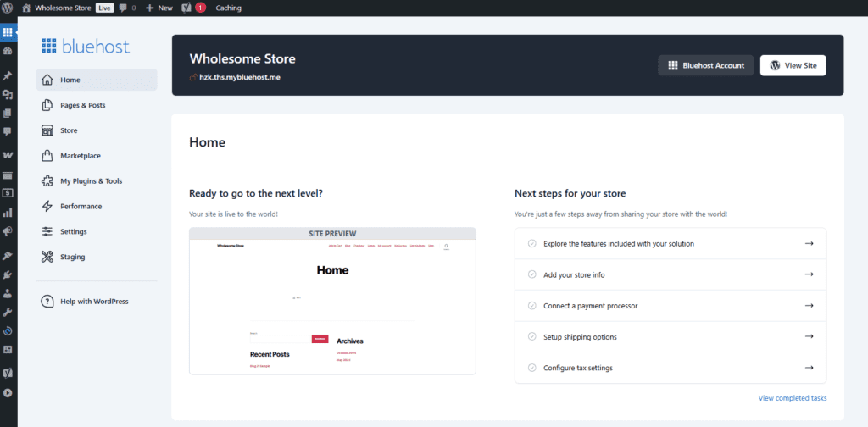Open the Plugins plug icon in sidebar

click(8, 274)
